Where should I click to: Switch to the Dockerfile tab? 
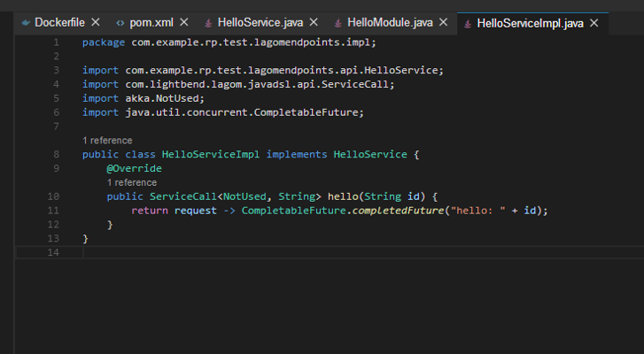coord(60,22)
